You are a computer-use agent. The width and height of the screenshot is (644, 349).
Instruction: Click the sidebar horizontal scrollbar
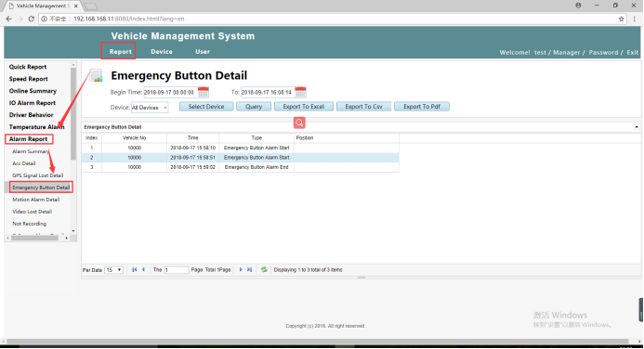pos(34,238)
